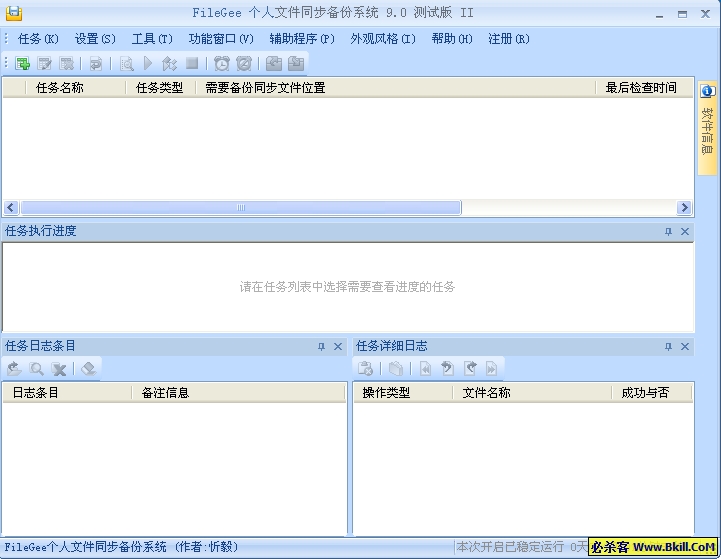This screenshot has width=721, height=559.
Task: Open the 任务(K) menu
Action: (38, 39)
